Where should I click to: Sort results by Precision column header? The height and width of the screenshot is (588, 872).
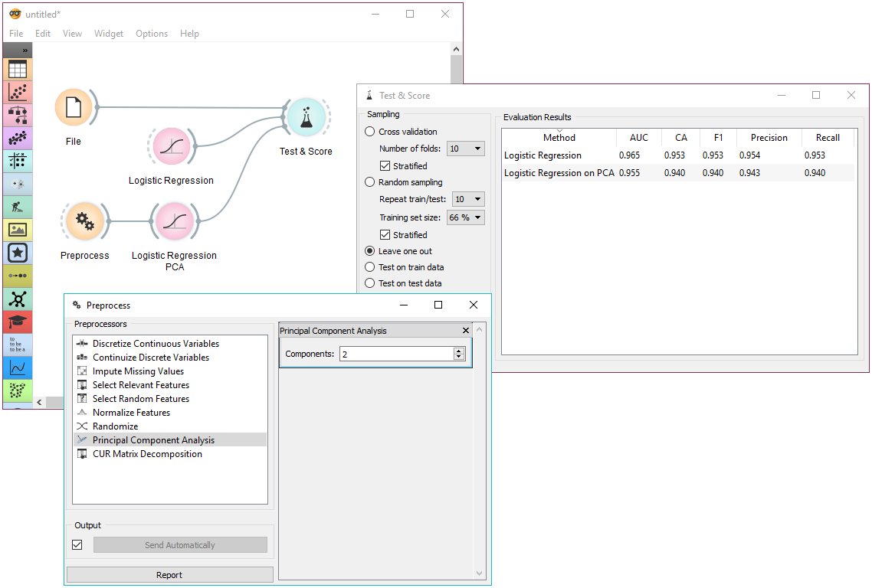(769, 138)
